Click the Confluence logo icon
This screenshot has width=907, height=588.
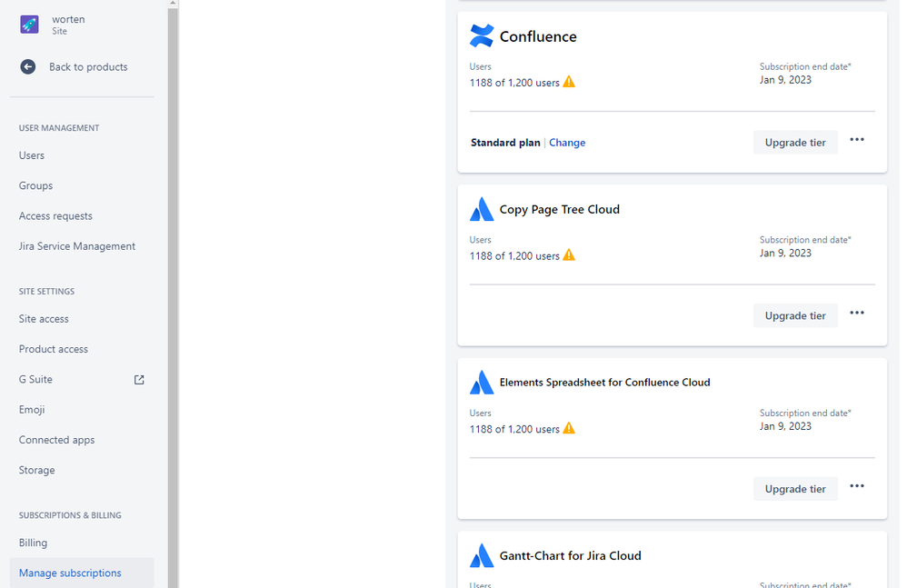(x=482, y=35)
